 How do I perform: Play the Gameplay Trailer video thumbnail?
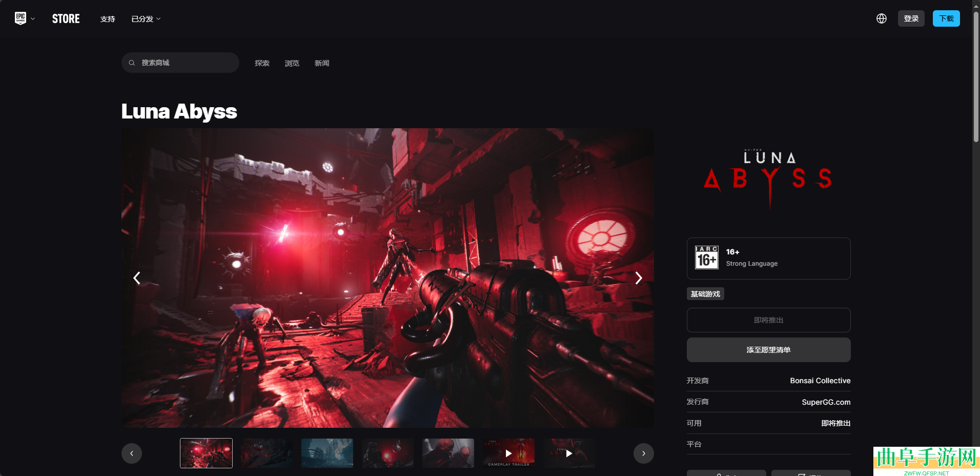click(x=508, y=453)
